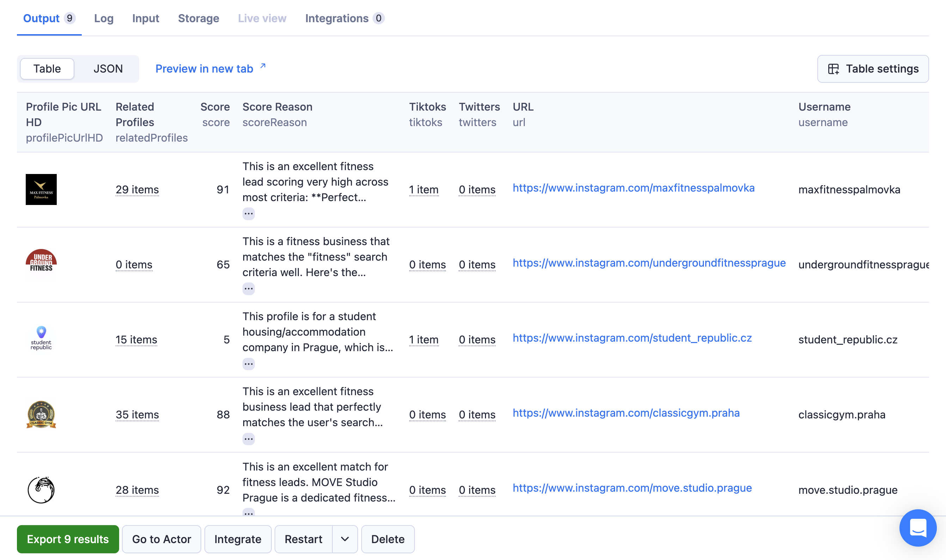Screen dimensions: 946x560
Task: Open the chat support bubble icon
Action: [x=917, y=528]
